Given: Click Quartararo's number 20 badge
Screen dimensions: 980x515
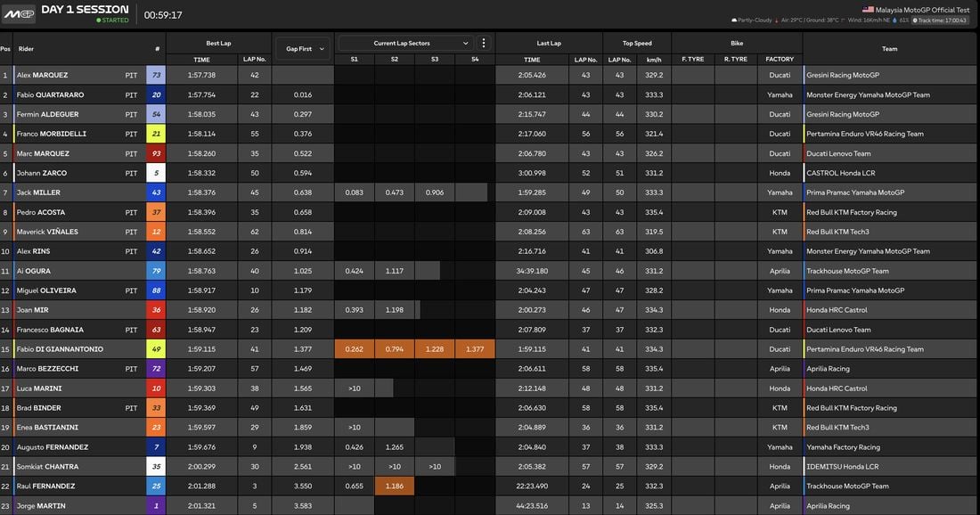Looking at the screenshot, I should click(156, 95).
